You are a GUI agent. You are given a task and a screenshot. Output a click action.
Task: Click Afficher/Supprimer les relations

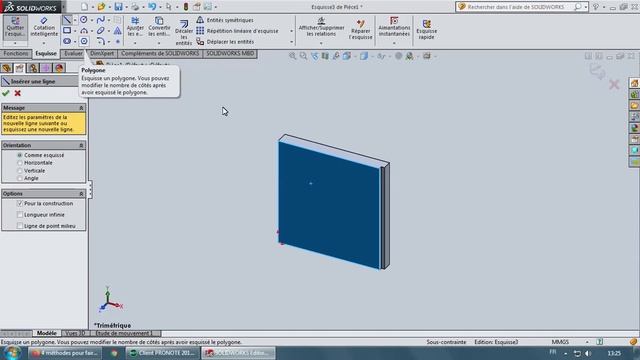(321, 27)
